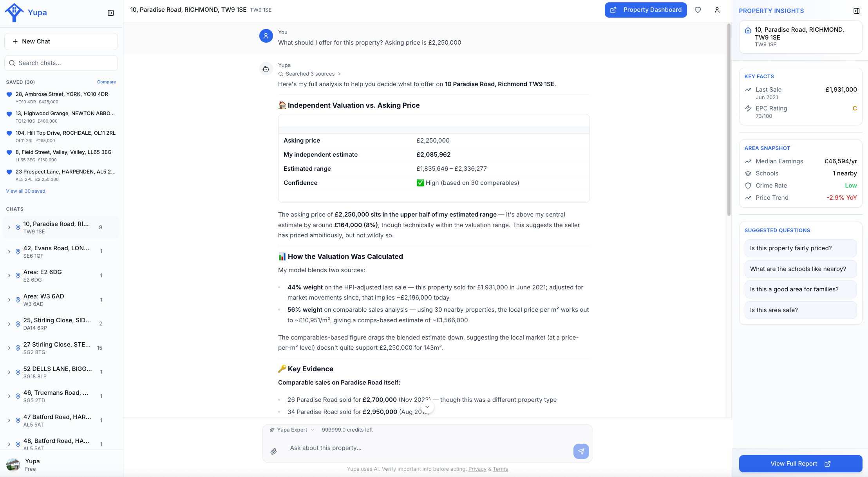Viewport: 868px width, 477px height.
Task: Click the Last Sale £1,931,000 value
Action: pyautogui.click(x=841, y=90)
